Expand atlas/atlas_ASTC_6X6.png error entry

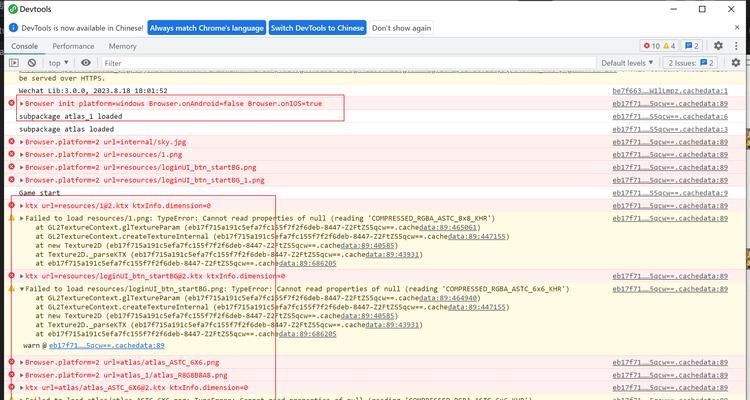(x=22, y=363)
